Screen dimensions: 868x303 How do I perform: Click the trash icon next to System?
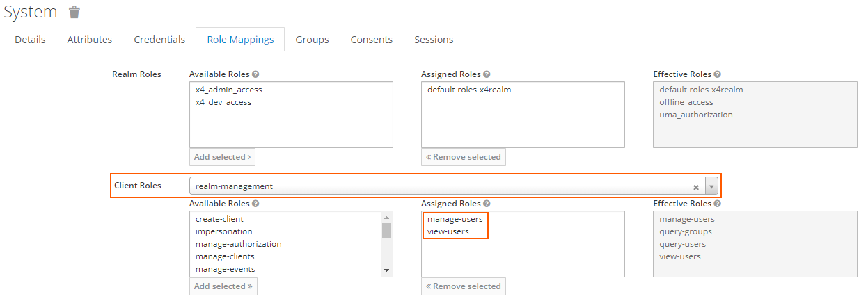(74, 12)
